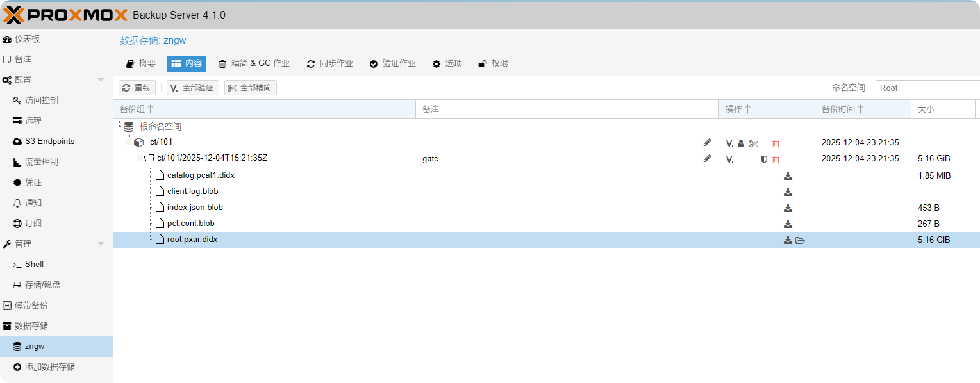Click change owner icon for ct/101 group
Viewport: 980px width, 383px height.
tap(741, 143)
